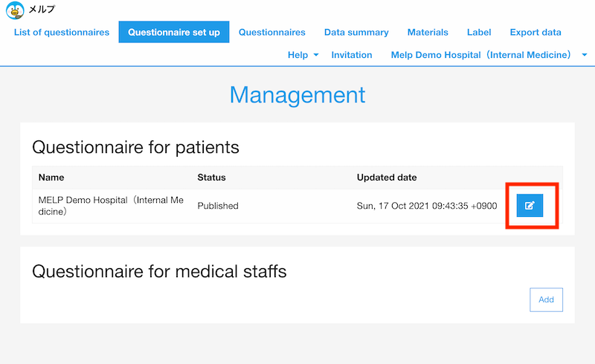The image size is (595, 364).
Task: Go to the Questionnaires tab
Action: point(272,32)
